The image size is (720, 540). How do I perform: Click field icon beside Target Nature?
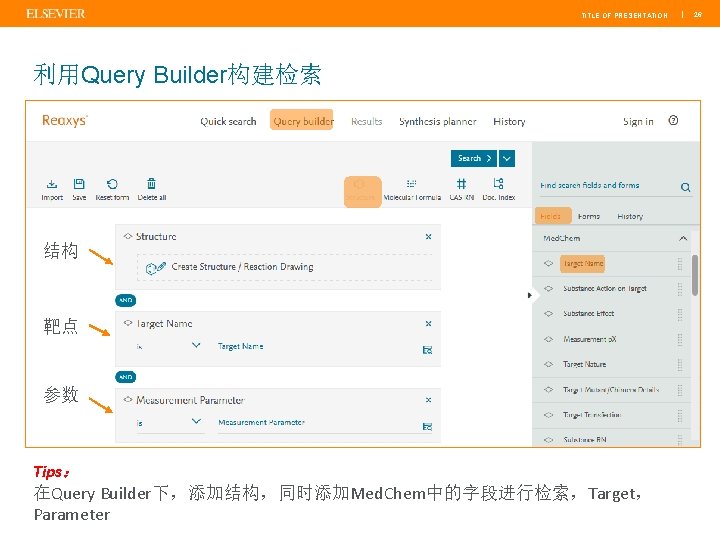(548, 364)
